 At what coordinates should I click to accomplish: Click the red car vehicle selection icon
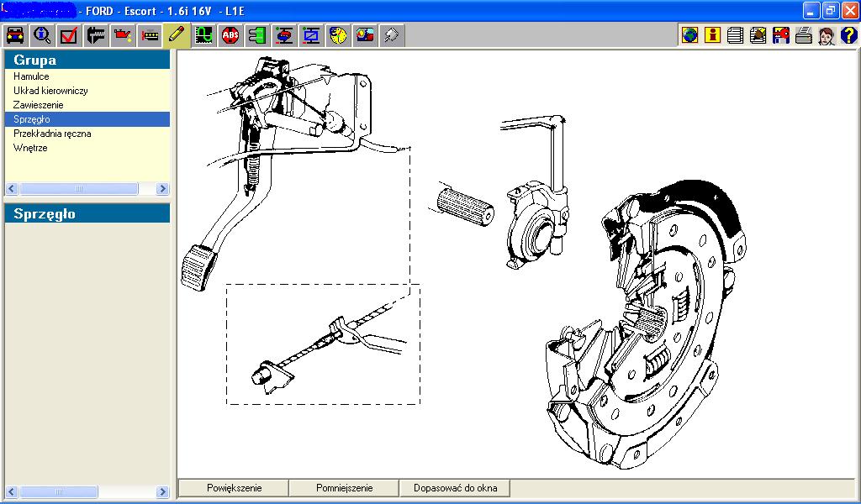[14, 35]
